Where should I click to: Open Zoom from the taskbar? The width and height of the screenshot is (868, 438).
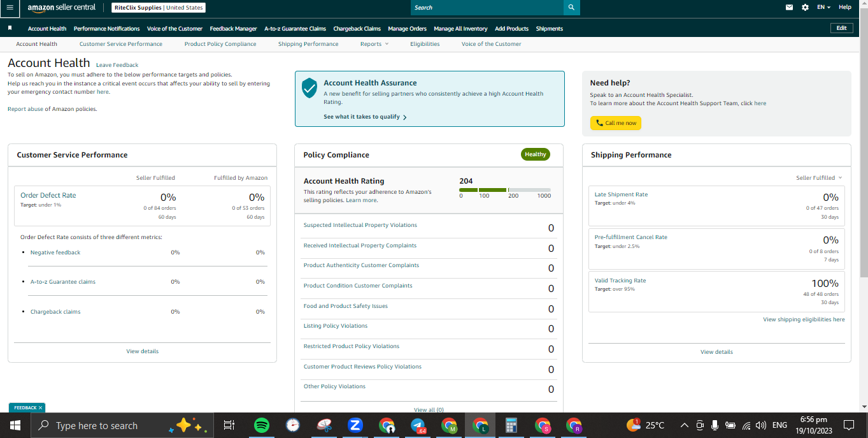(355, 425)
